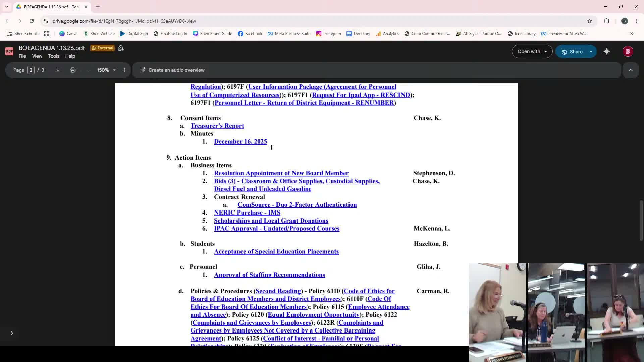The height and width of the screenshot is (362, 644).
Task: Expand the Share options arrow
Action: click(x=591, y=51)
